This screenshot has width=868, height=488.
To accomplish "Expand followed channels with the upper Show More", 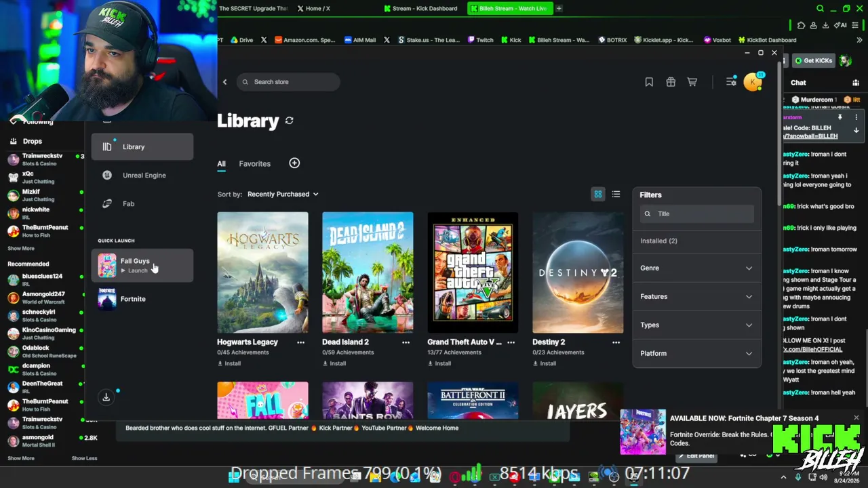I will [21, 249].
